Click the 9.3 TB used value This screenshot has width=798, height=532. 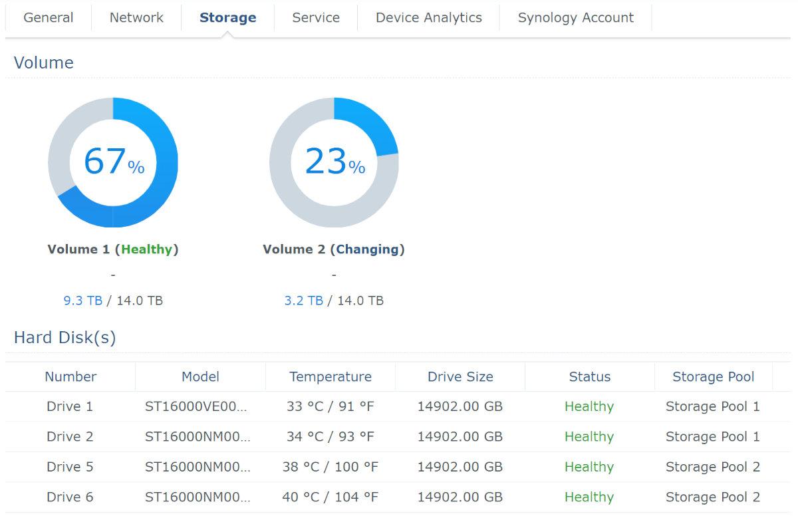(x=83, y=301)
